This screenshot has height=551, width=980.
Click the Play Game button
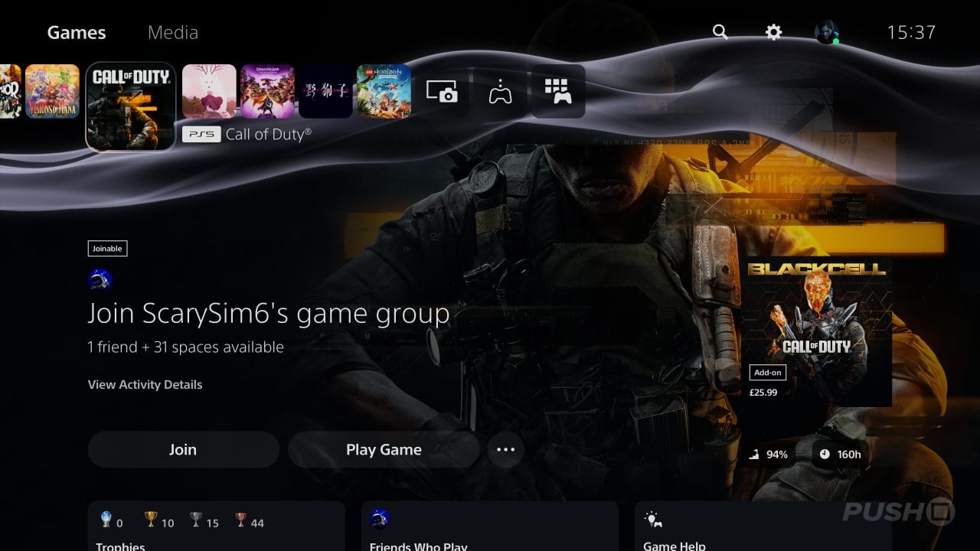pyautogui.click(x=384, y=449)
